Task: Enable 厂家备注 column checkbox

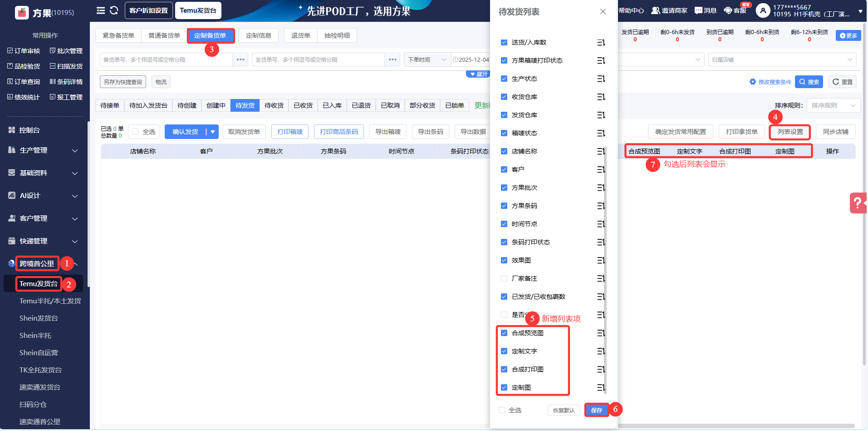Action: (504, 278)
